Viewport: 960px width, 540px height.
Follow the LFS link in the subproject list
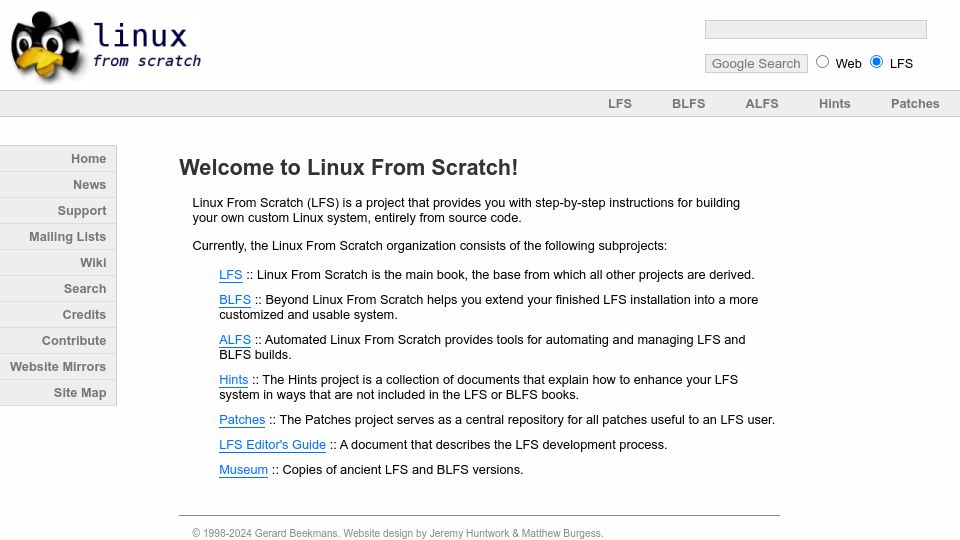coord(231,275)
